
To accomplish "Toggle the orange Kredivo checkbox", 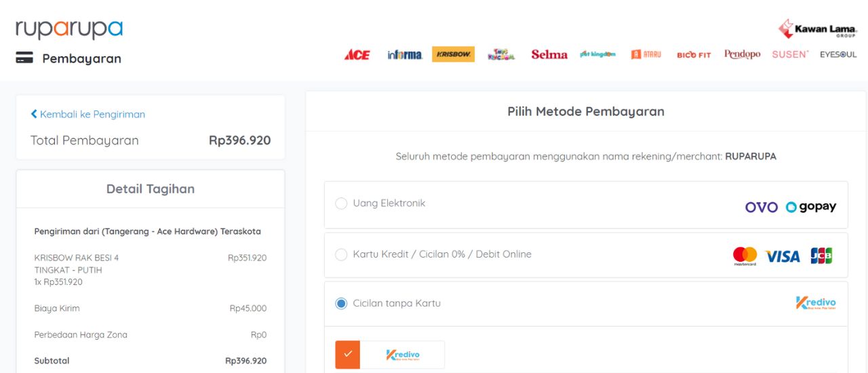I will (347, 355).
